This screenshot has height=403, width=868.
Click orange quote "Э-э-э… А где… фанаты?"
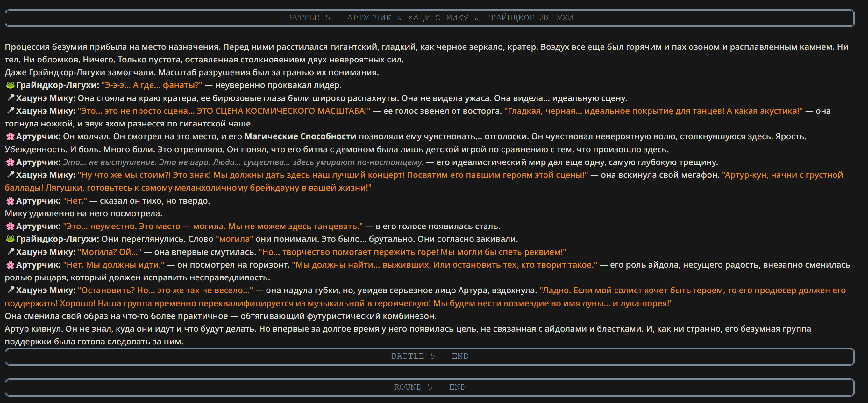(x=152, y=85)
